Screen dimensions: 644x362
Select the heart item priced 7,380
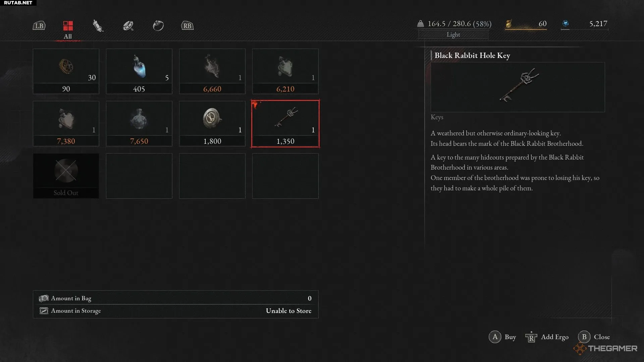(x=66, y=124)
